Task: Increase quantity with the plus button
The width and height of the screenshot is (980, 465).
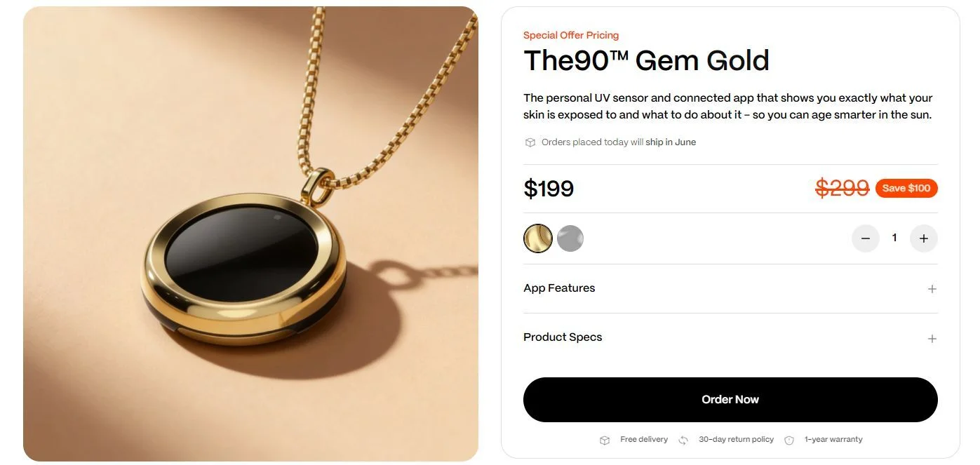Action: (924, 238)
